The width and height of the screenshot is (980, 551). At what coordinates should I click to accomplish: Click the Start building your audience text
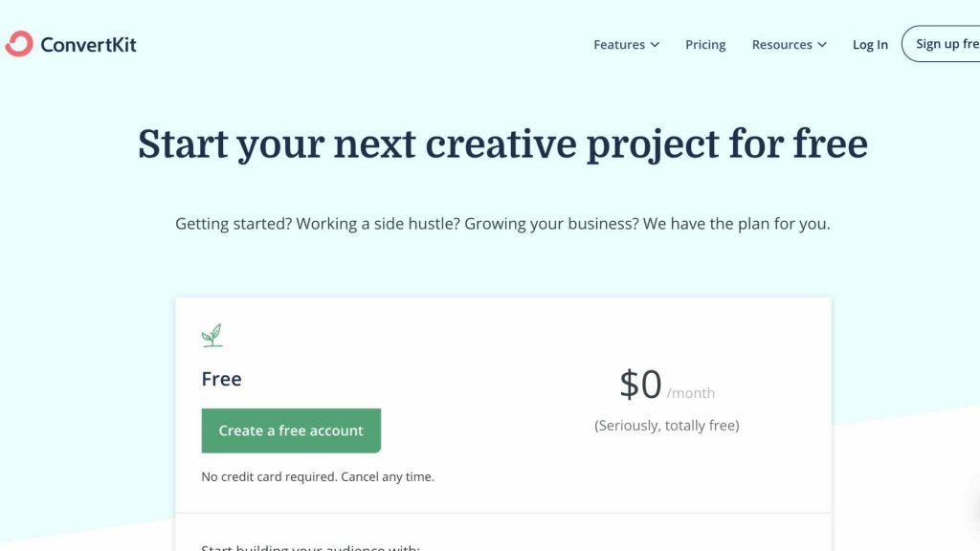click(x=311, y=547)
